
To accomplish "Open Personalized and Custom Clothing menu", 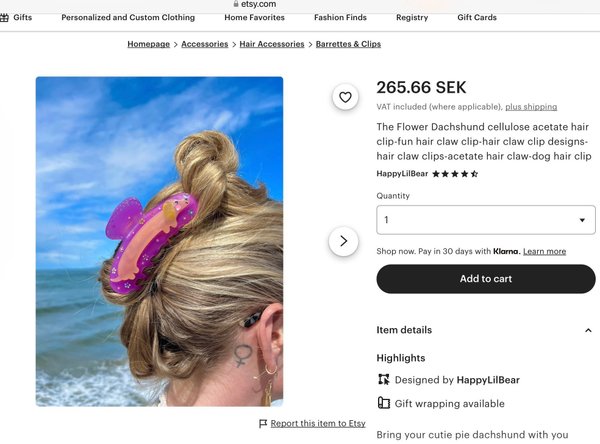I will [x=128, y=18].
